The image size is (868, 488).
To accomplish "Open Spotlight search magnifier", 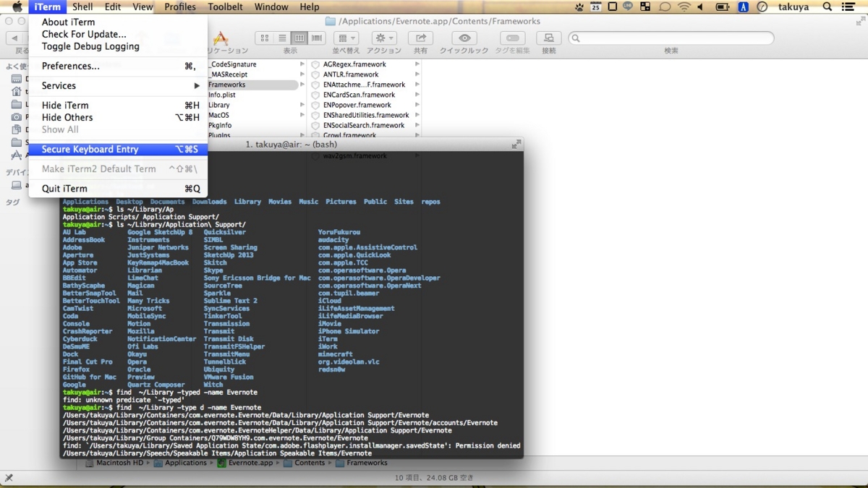I will (x=827, y=7).
